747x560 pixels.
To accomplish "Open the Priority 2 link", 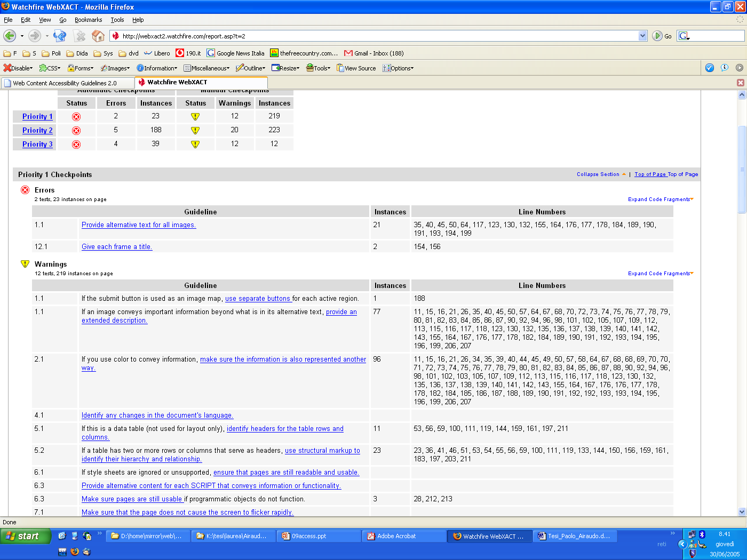I will pos(37,130).
